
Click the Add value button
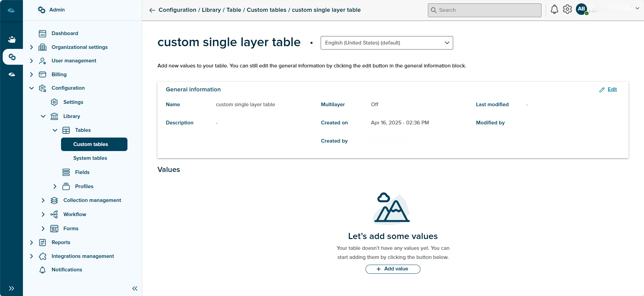pyautogui.click(x=392, y=269)
